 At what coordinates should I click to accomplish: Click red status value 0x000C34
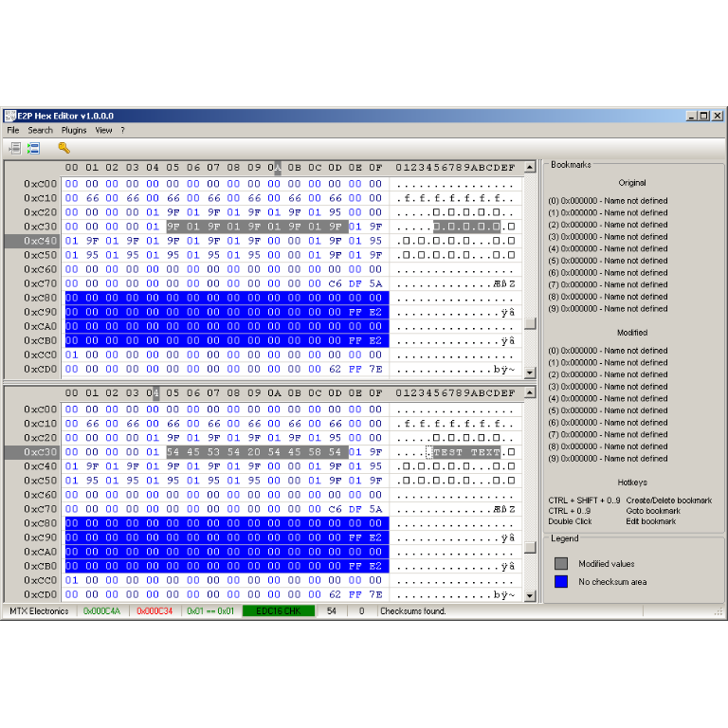tap(155, 611)
